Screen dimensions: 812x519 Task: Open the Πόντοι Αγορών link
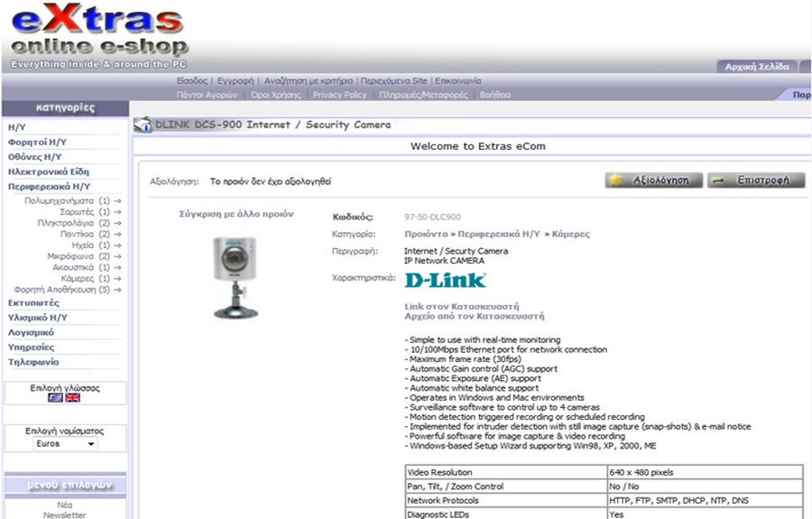[207, 95]
